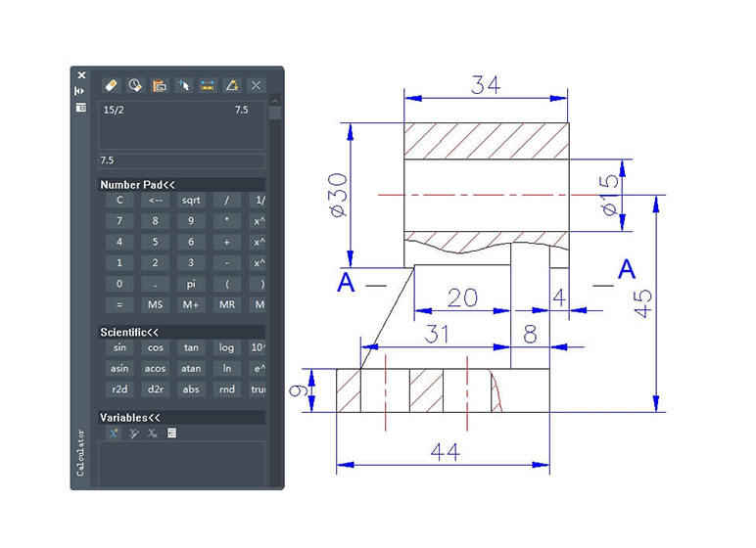Click the number 5 key
The height and width of the screenshot is (548, 756).
tap(156, 242)
